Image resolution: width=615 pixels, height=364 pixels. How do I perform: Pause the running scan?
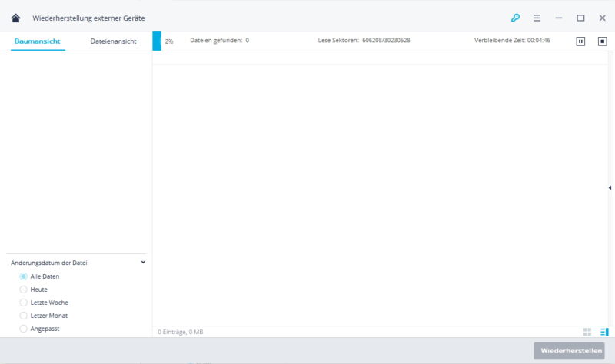(x=580, y=41)
